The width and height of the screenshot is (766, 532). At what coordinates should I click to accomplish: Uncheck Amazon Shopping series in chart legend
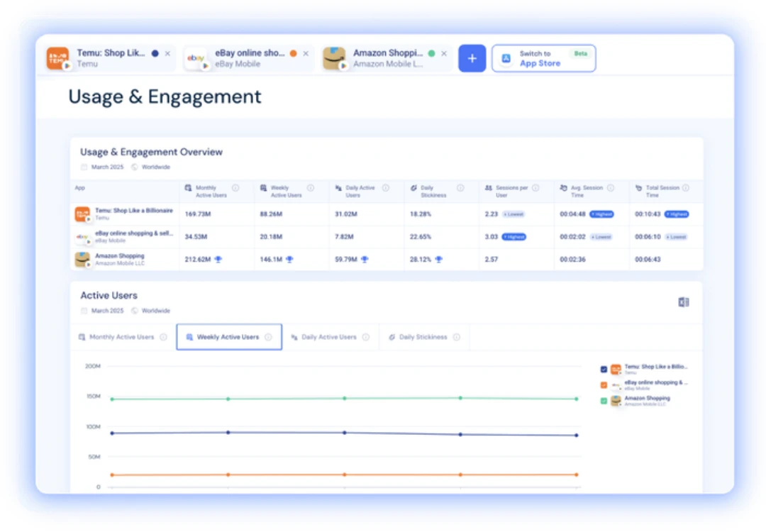(x=604, y=401)
